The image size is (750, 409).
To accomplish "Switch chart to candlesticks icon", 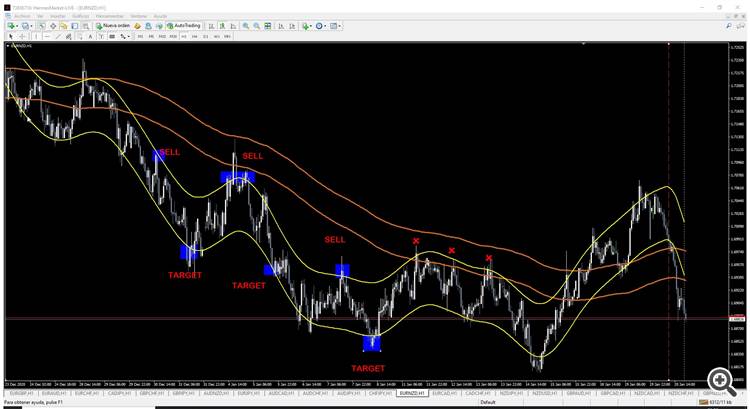I will [222, 26].
